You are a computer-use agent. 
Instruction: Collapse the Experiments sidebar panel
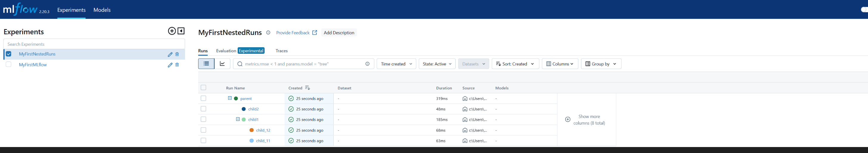pos(181,31)
